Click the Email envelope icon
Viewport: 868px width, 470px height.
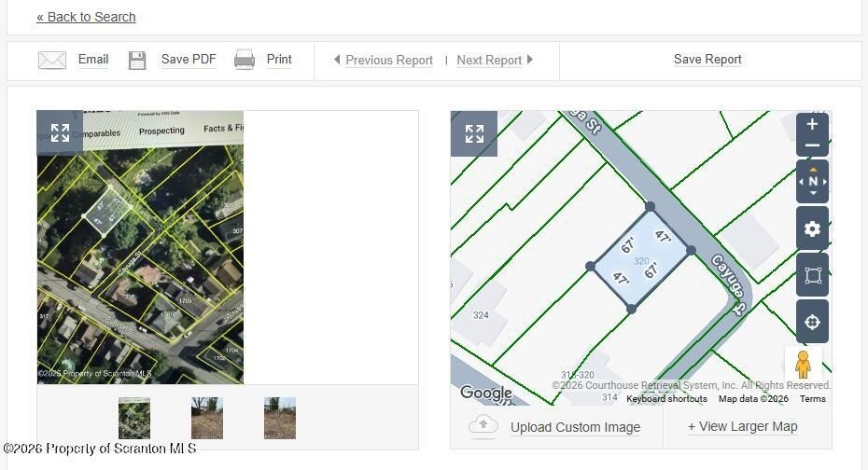pyautogui.click(x=52, y=60)
